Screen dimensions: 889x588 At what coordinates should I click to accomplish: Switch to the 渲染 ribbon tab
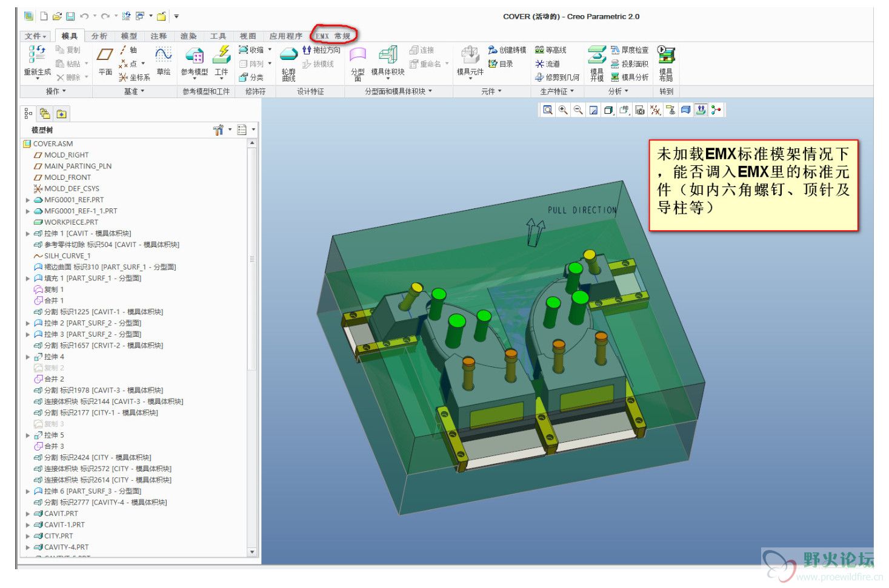click(188, 36)
